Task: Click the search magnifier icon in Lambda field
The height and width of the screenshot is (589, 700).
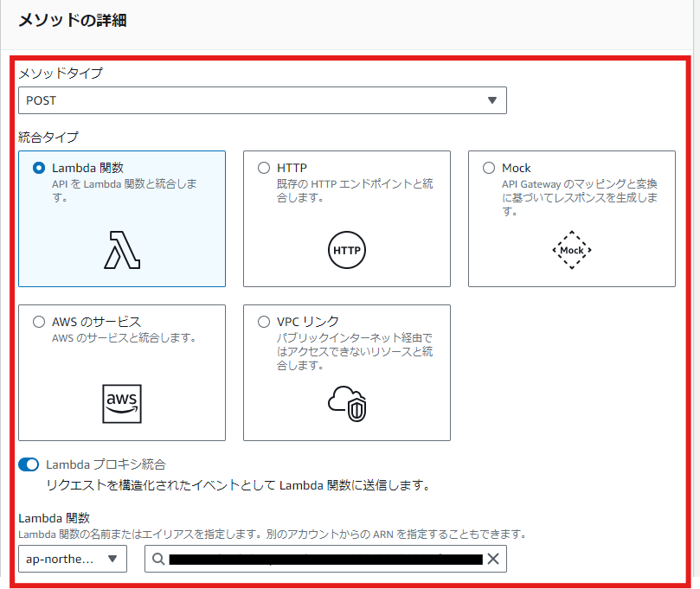Action: pos(158,559)
